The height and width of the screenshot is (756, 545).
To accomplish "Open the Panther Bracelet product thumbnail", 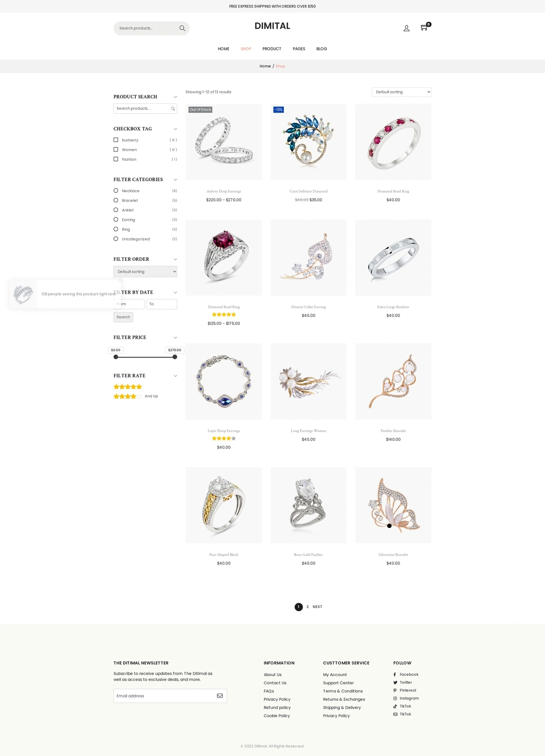I will (x=393, y=381).
